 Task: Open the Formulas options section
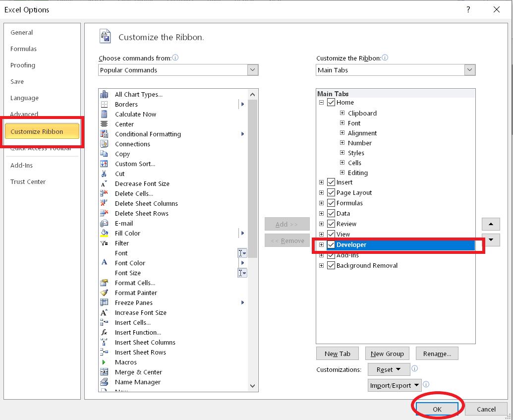pyautogui.click(x=22, y=49)
